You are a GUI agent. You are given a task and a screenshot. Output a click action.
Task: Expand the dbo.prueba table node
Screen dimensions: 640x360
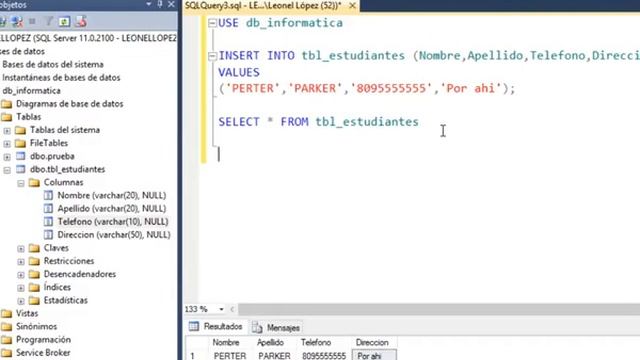[x=7, y=157]
